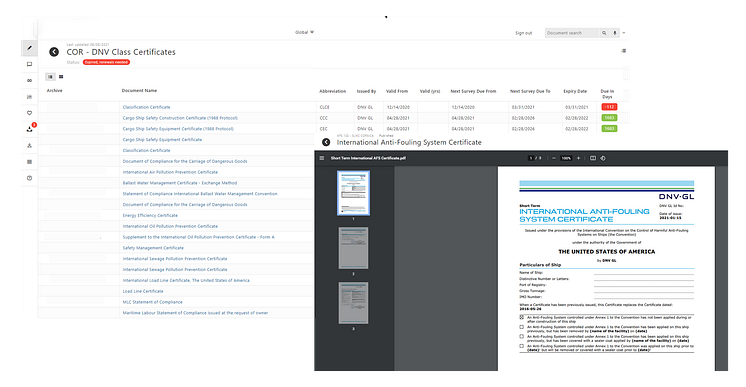Click the CLCE abbreviation cell
Viewport: 746px width, 387px height.
pyautogui.click(x=324, y=107)
